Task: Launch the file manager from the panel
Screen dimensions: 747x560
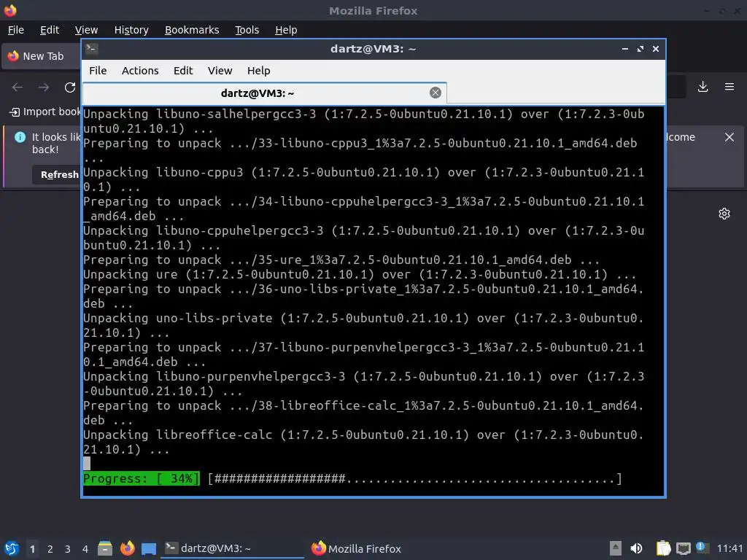Action: [105, 548]
